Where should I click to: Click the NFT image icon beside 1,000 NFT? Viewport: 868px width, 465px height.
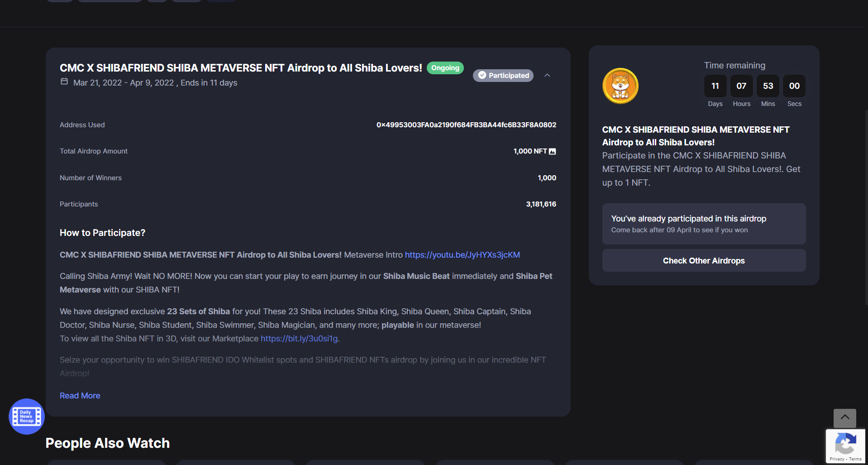pos(552,151)
